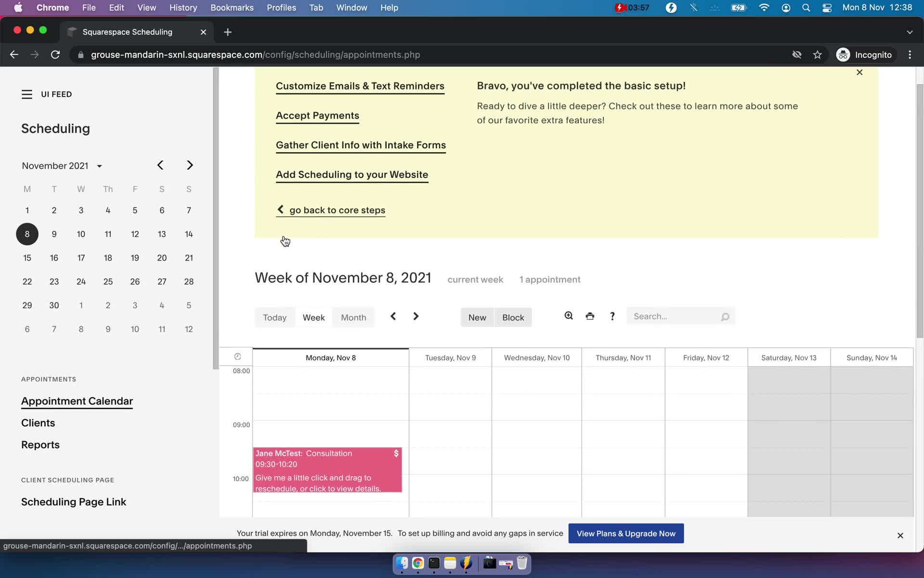Click the print calendar icon
The image size is (924, 578).
590,316
